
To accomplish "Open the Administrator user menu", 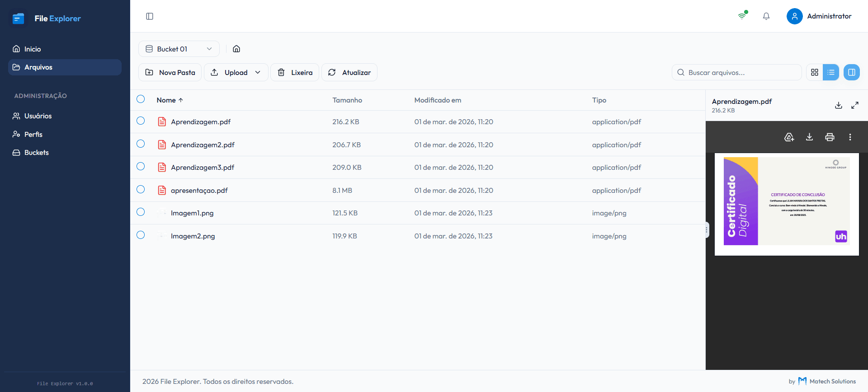I will coord(819,16).
